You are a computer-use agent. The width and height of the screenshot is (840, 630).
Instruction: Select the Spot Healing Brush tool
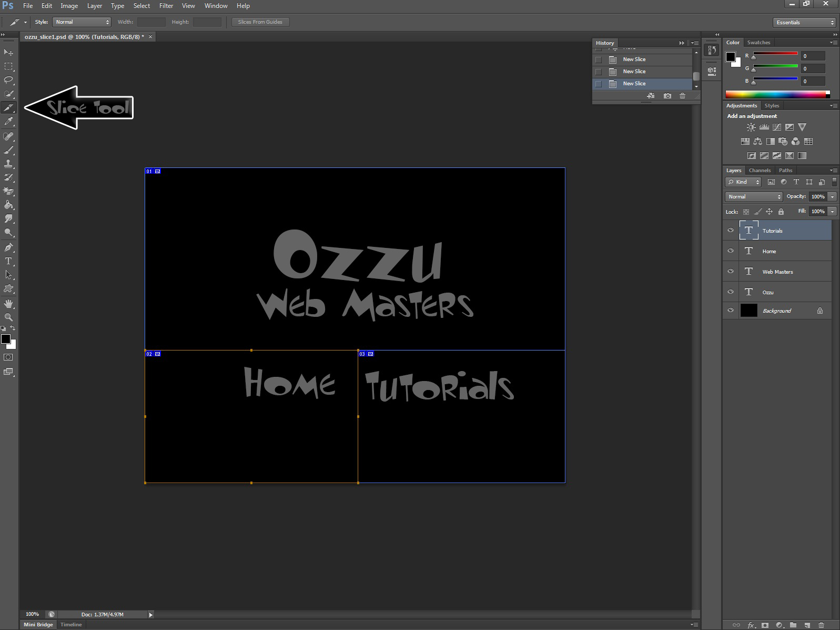coord(8,136)
